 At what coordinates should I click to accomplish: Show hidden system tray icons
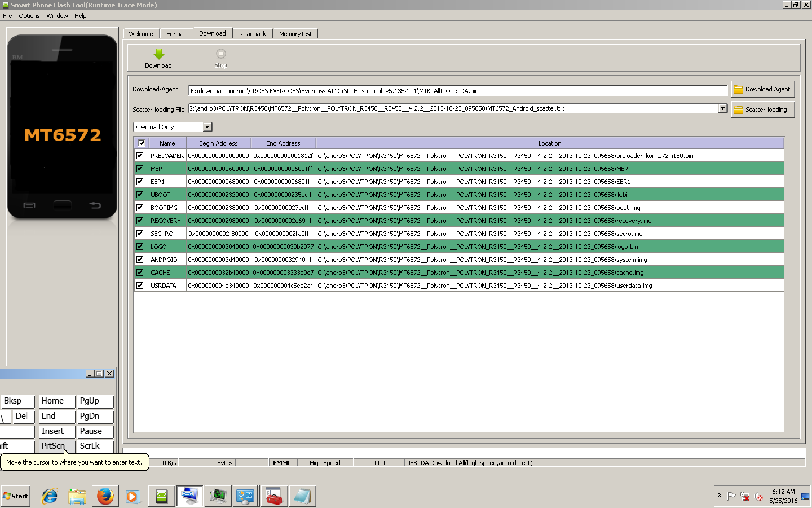coord(719,496)
